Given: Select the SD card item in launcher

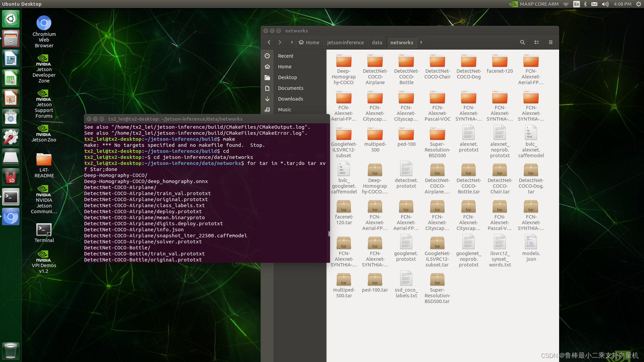Looking at the screenshot, I should pyautogui.click(x=11, y=177).
